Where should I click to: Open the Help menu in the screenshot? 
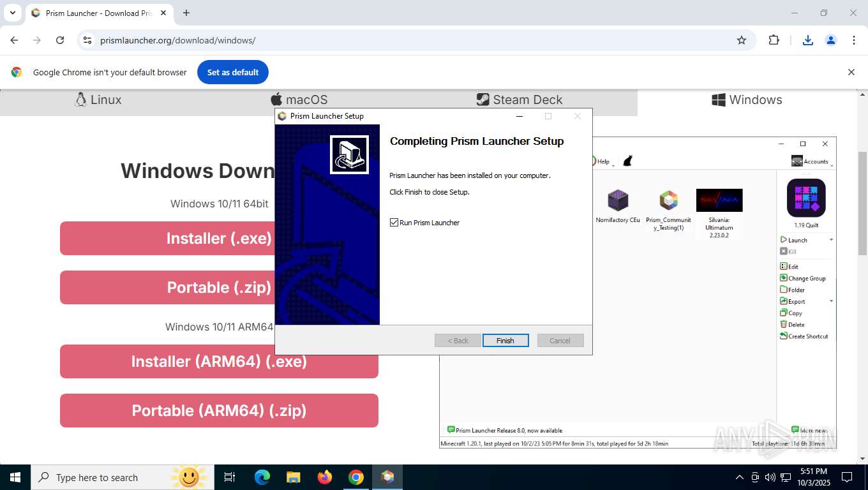click(602, 161)
